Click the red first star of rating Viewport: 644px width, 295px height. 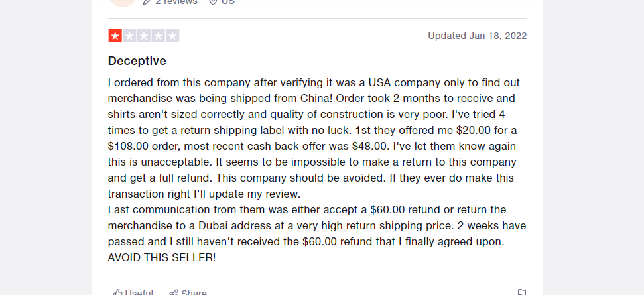click(x=115, y=36)
